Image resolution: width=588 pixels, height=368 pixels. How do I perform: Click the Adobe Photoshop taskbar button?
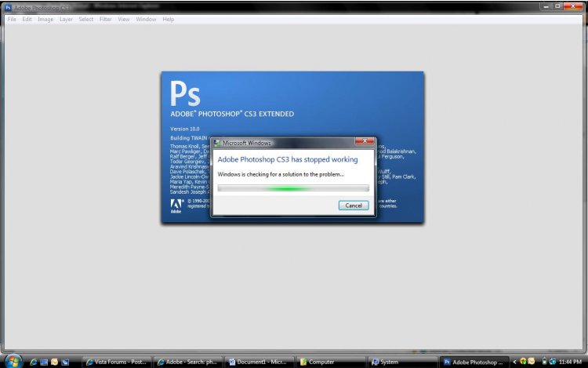474,362
